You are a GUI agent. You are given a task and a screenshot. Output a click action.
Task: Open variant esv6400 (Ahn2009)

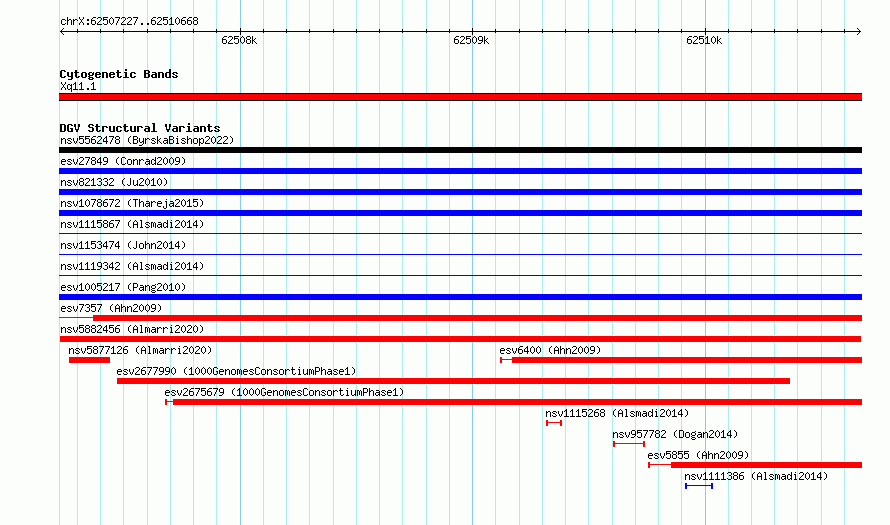click(x=550, y=350)
